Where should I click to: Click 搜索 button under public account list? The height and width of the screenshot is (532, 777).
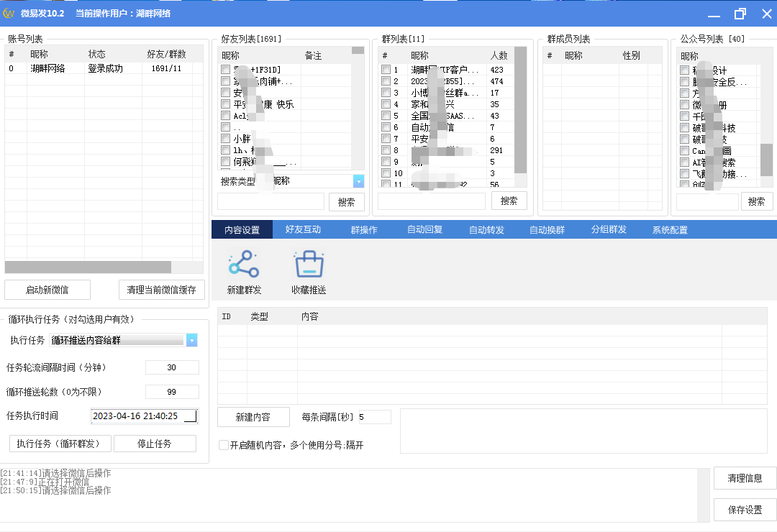click(757, 201)
